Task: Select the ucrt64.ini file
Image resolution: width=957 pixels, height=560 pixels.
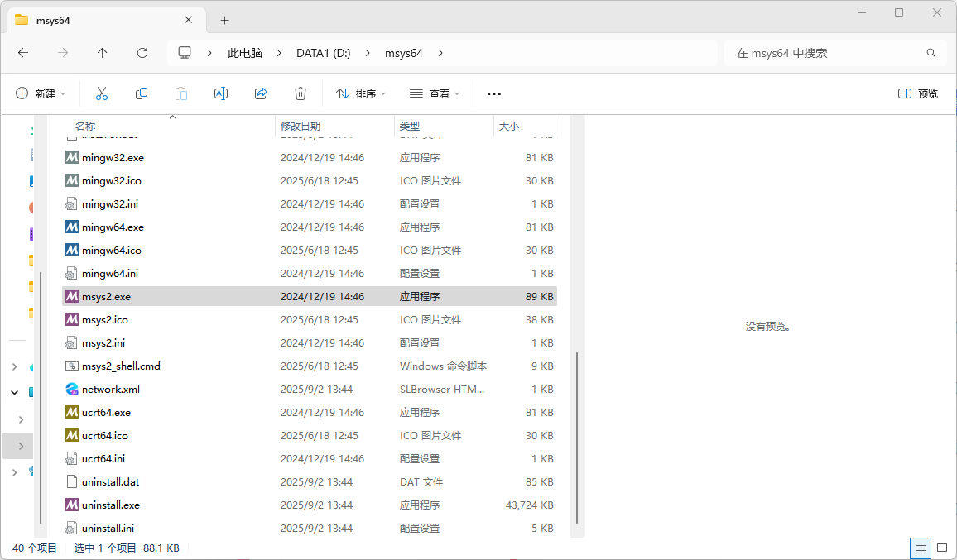Action: pyautogui.click(x=103, y=459)
